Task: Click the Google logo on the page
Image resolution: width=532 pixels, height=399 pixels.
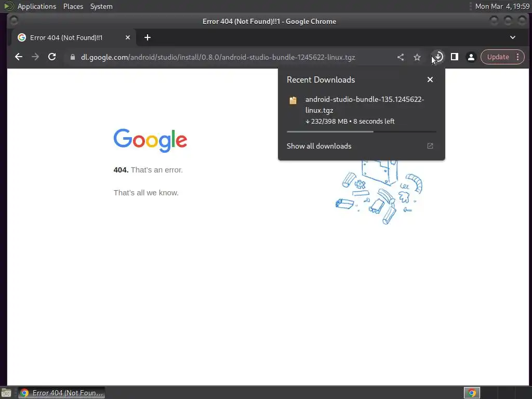Action: coord(150,140)
